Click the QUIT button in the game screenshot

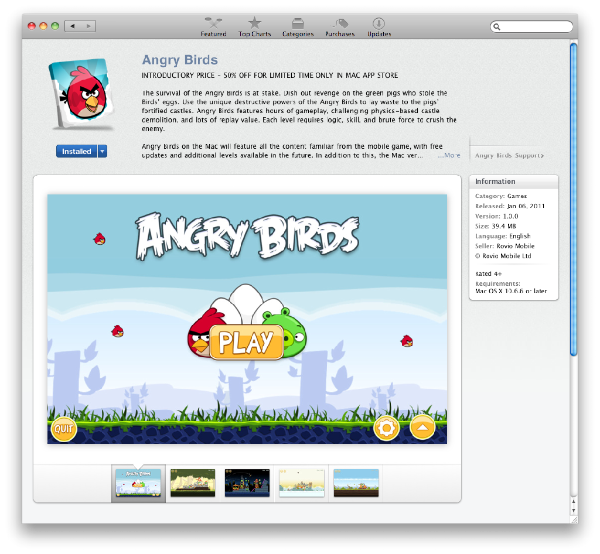tap(64, 429)
